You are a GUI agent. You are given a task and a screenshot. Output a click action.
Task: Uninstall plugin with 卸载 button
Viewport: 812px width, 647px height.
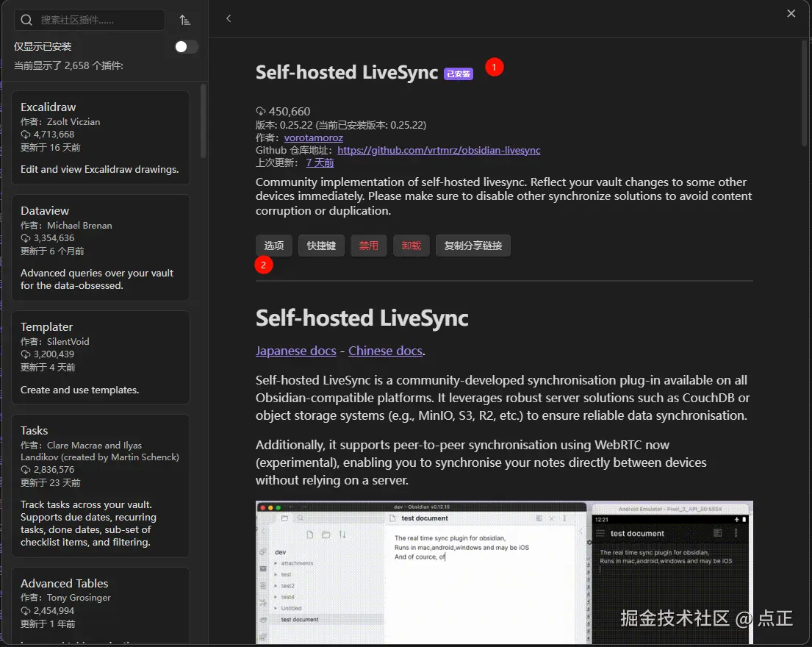click(x=412, y=246)
